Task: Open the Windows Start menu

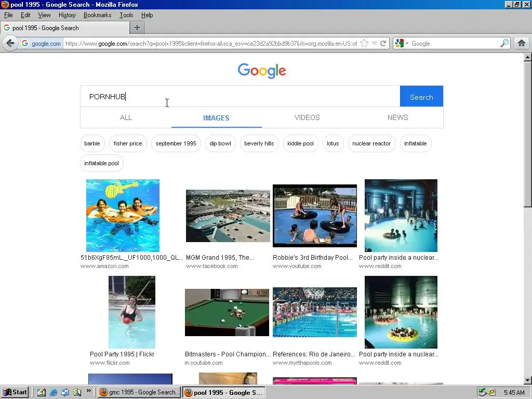Action: pos(15,393)
